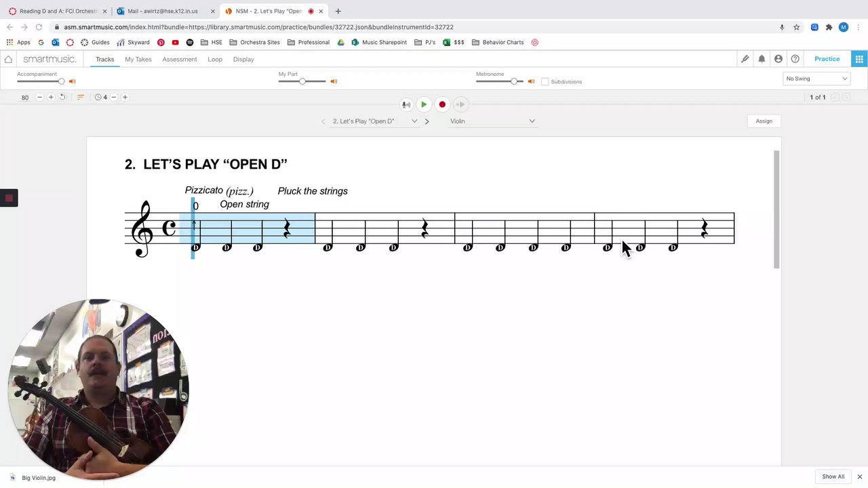This screenshot has width=868, height=488.
Task: Increase the count-off beats
Action: (125, 98)
